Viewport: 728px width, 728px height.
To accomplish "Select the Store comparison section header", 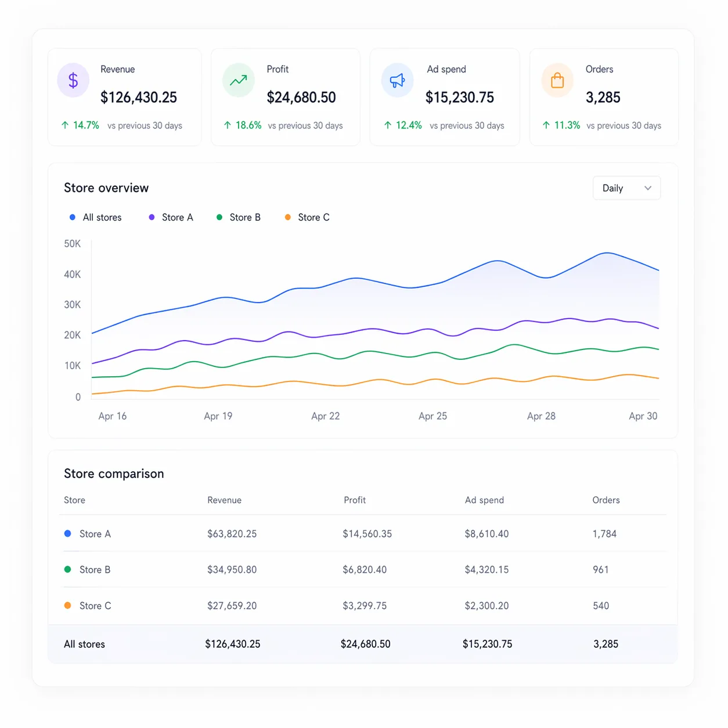I will [x=114, y=473].
